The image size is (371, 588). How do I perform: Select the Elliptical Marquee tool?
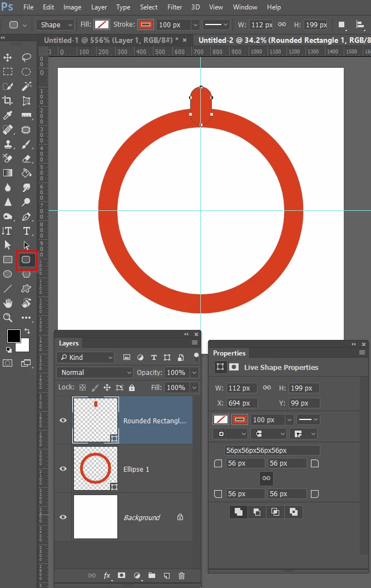(26, 72)
